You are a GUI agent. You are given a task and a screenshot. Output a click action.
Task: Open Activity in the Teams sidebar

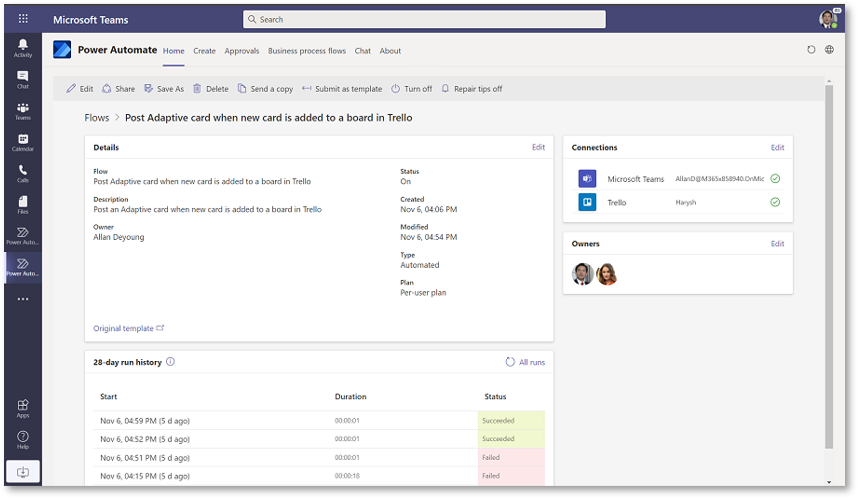coord(23,48)
